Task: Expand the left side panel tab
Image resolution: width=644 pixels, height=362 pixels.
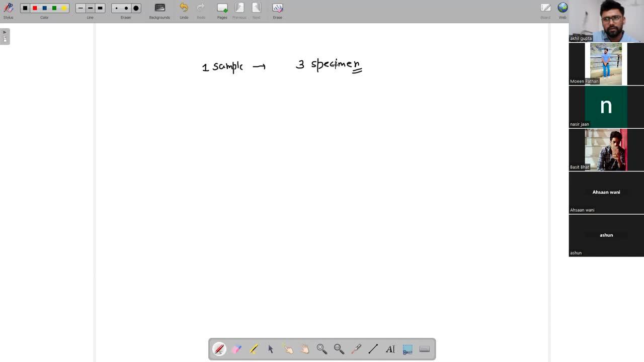Action: [5, 36]
